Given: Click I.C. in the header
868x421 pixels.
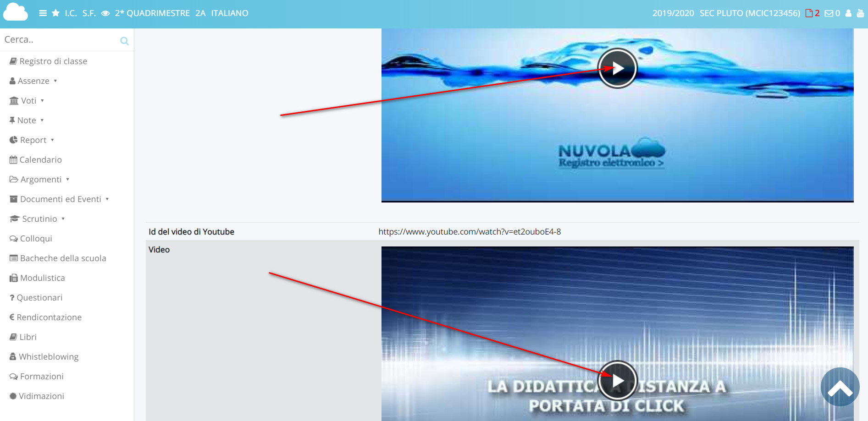Looking at the screenshot, I should [x=71, y=13].
